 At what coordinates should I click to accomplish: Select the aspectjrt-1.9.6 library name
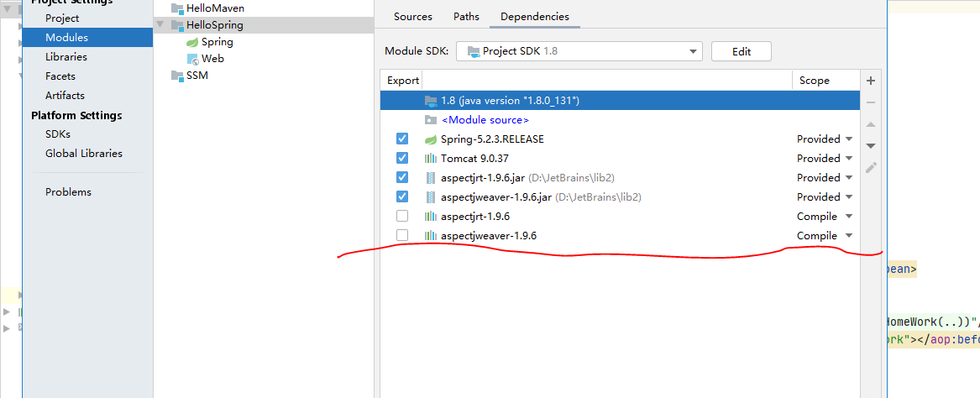476,217
